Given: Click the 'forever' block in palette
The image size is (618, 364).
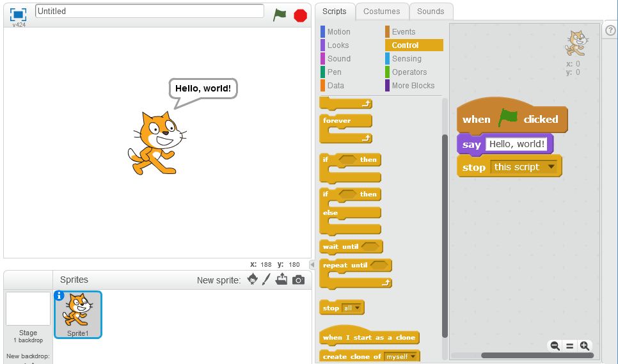Looking at the screenshot, I should (337, 120).
